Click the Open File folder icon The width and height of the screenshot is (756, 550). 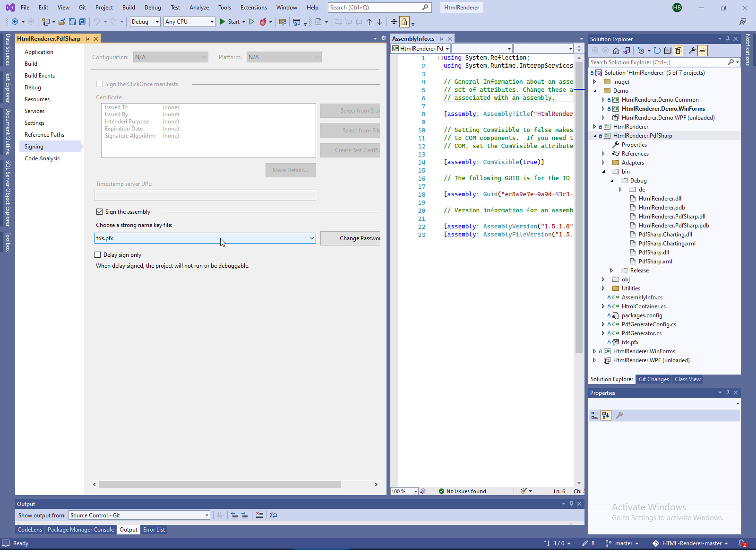click(x=61, y=22)
